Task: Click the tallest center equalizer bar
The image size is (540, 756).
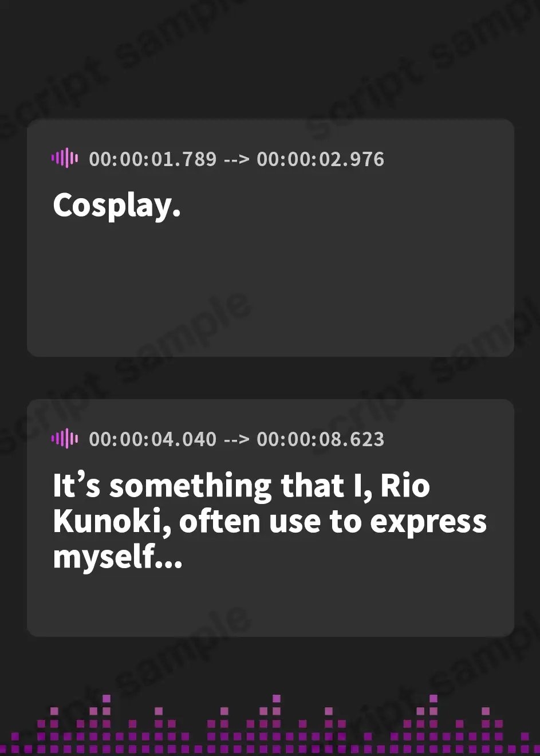Action: (277, 723)
